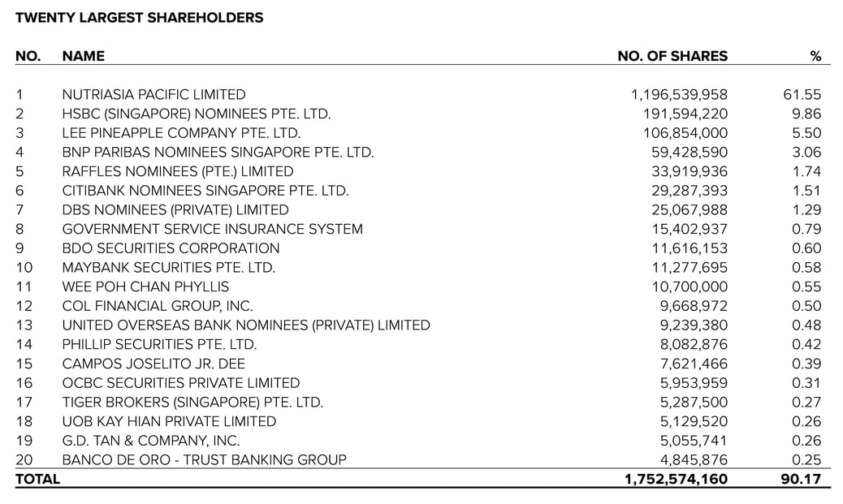
Task: Click GOVERNMENT SERVICE INSURANCE SYSTEM name
Action: point(212,229)
